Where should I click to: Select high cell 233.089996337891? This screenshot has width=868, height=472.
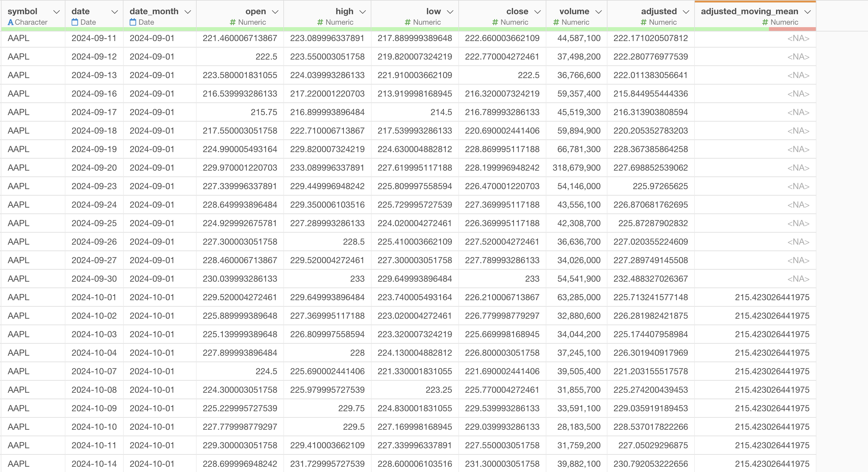click(327, 168)
